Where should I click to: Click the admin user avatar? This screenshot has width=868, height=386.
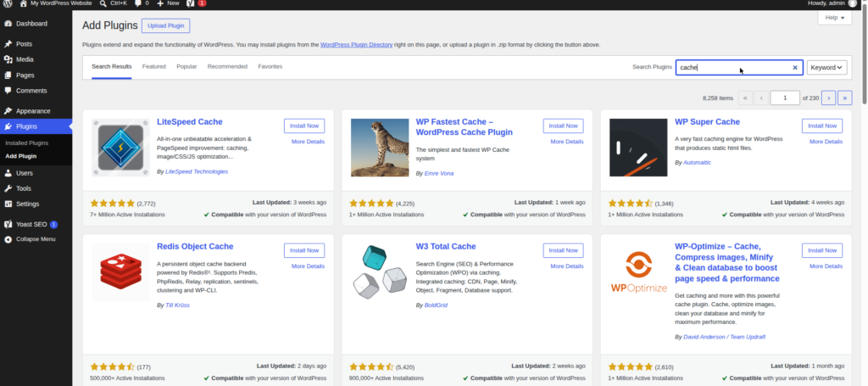pyautogui.click(x=851, y=3)
